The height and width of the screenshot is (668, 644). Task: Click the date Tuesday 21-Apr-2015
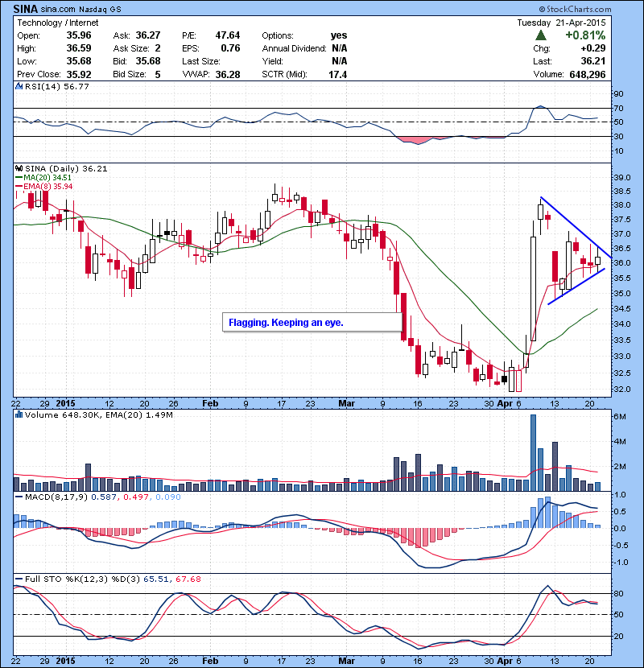pyautogui.click(x=561, y=23)
